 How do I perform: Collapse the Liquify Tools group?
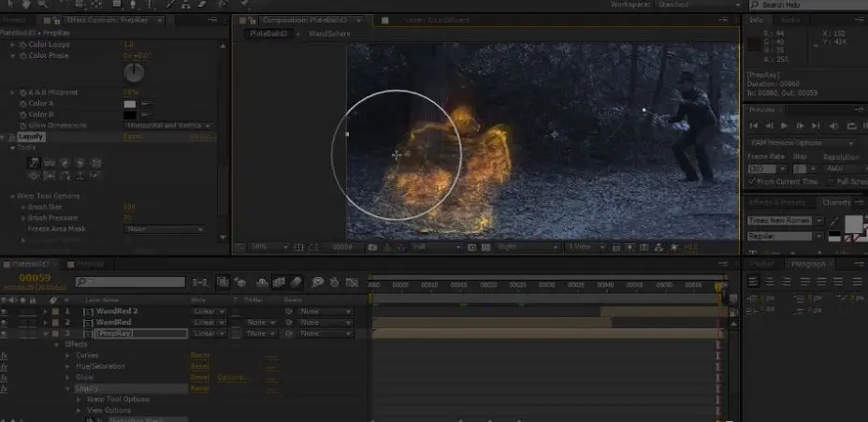12,148
